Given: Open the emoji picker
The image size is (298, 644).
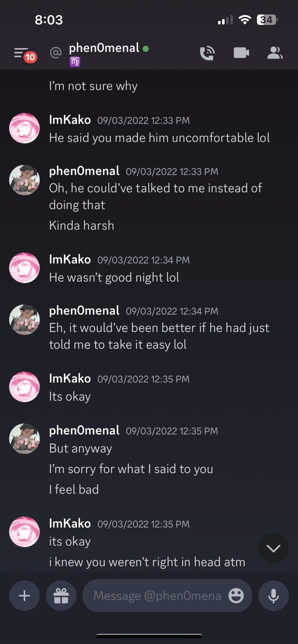Looking at the screenshot, I should point(236,596).
